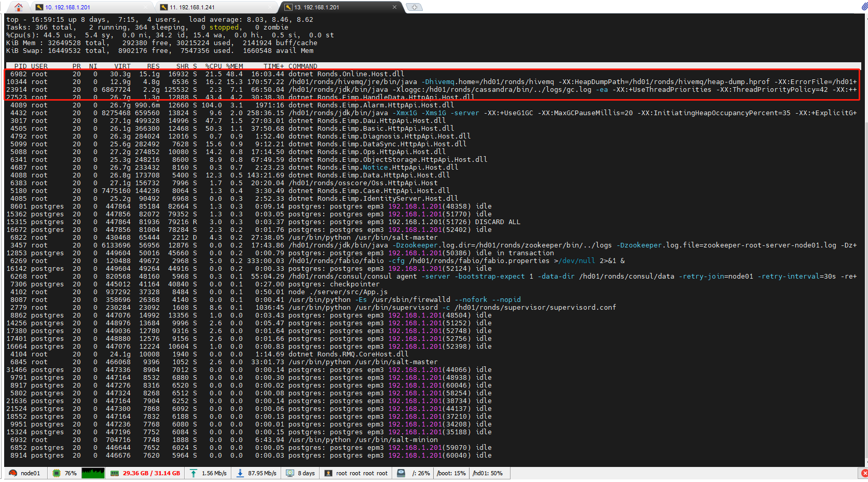
Task: Click the node01 hostname label
Action: [x=30, y=473]
